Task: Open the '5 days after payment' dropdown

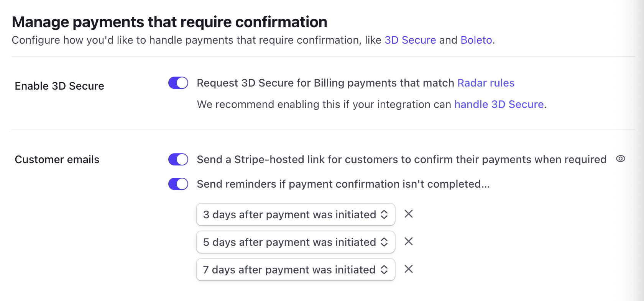Action: 295,242
